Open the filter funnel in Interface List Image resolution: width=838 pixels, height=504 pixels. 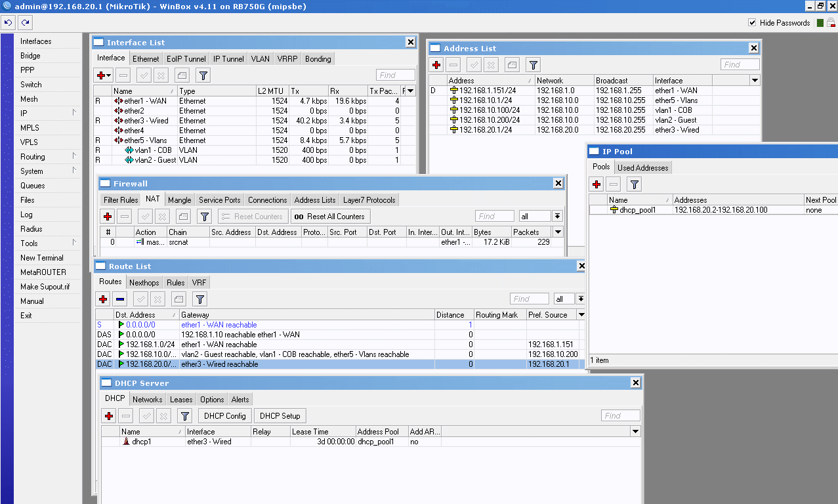(x=202, y=75)
